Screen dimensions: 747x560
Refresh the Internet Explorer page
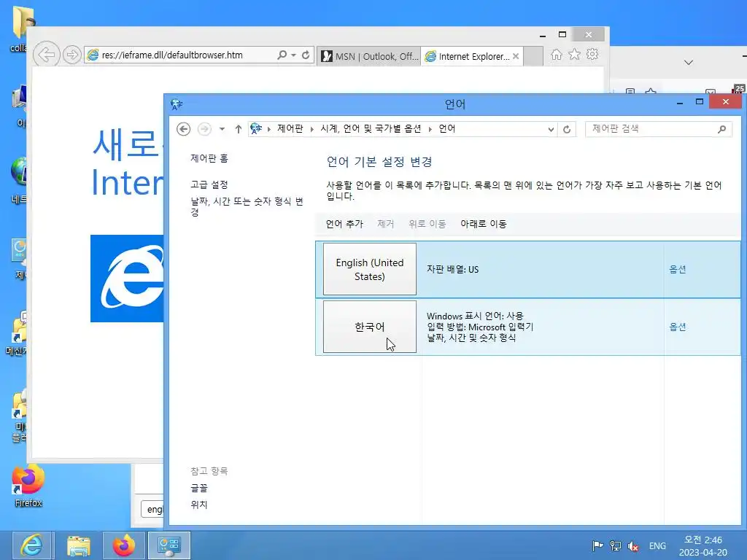(x=306, y=55)
